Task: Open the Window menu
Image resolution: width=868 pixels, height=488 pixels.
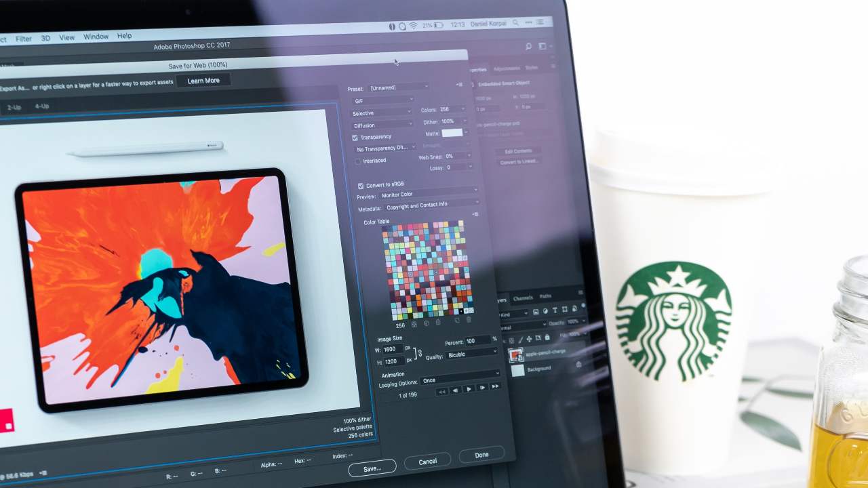Action: click(x=96, y=36)
